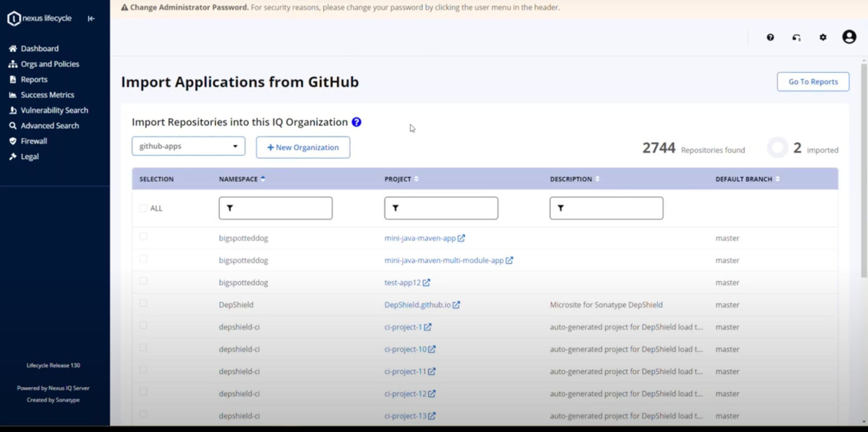Open external link icon next to test-app12
This screenshot has width=868, height=432.
[426, 283]
